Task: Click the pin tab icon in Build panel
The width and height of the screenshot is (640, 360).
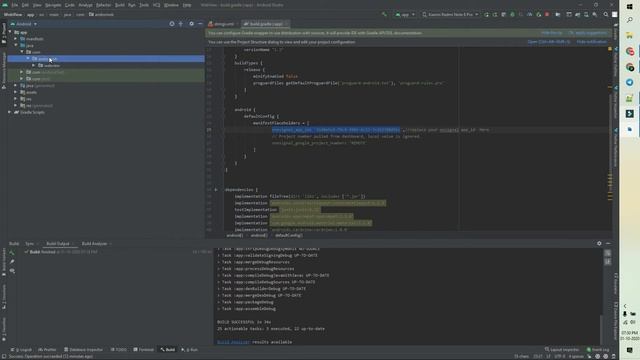Action: coord(12,262)
